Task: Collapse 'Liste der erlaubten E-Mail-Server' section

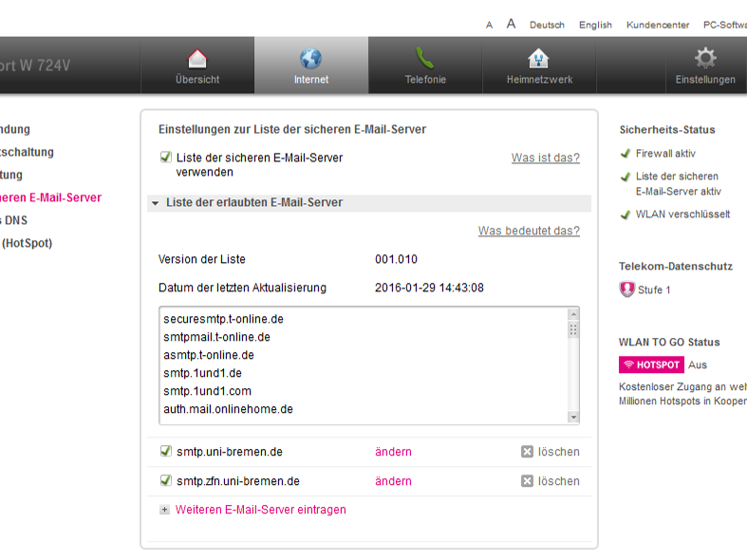Action: pyautogui.click(x=156, y=203)
